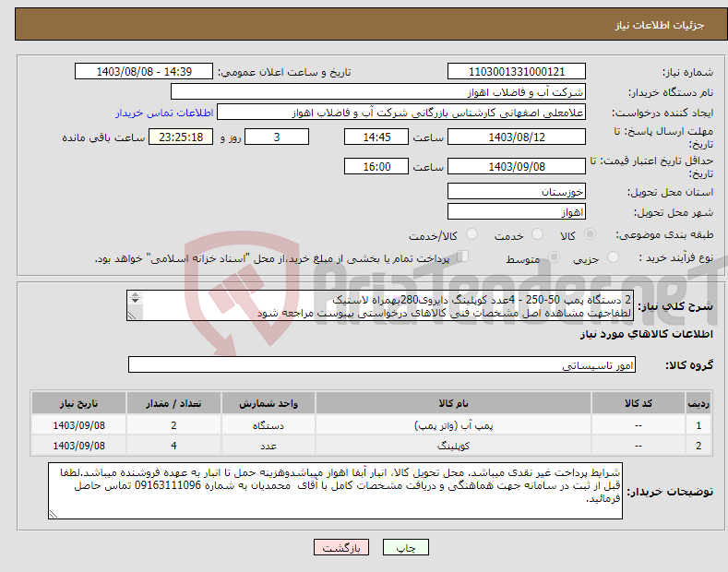The height and width of the screenshot is (572, 728).
Task: Click the ردیف column header
Action: [698, 403]
